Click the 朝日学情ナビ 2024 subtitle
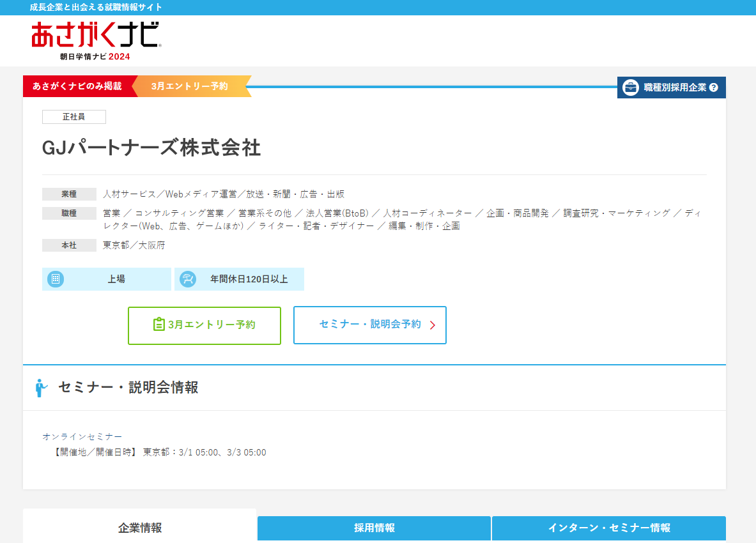 pos(95,56)
